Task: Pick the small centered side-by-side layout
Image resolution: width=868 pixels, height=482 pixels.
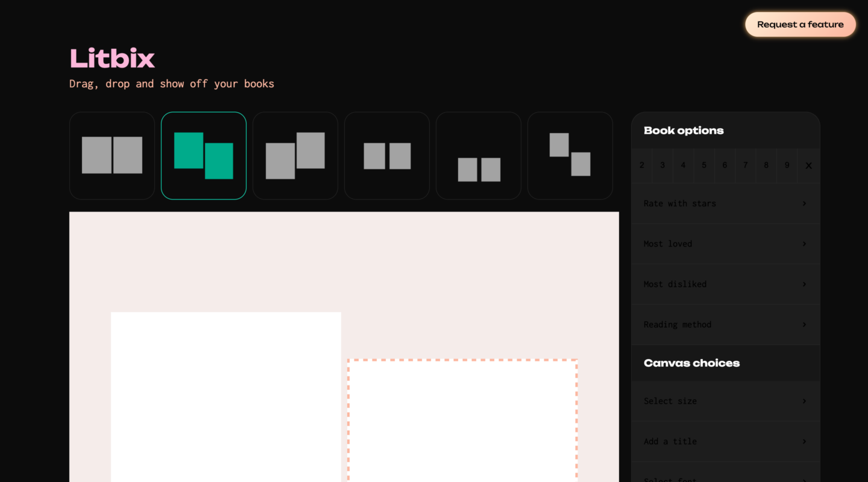Action: 387,155
